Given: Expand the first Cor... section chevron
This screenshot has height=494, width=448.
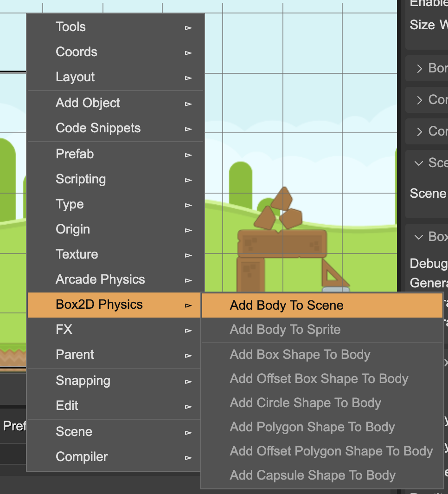Looking at the screenshot, I should (x=419, y=100).
